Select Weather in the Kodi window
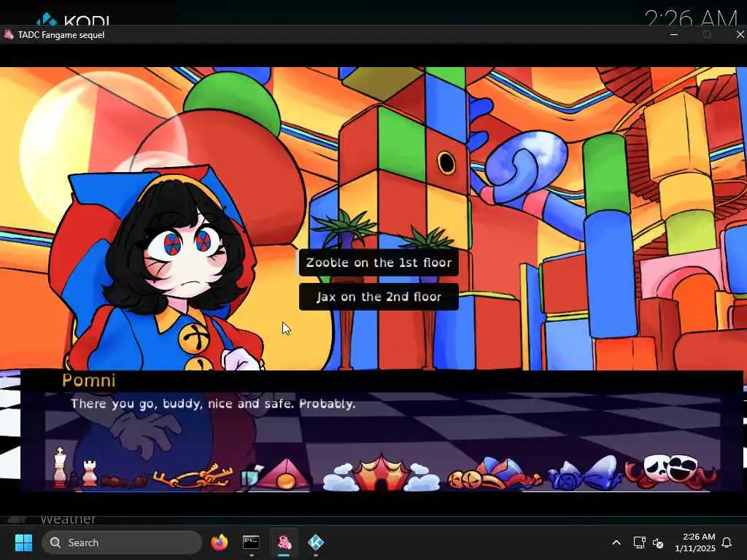This screenshot has height=560, width=747. coord(68,519)
